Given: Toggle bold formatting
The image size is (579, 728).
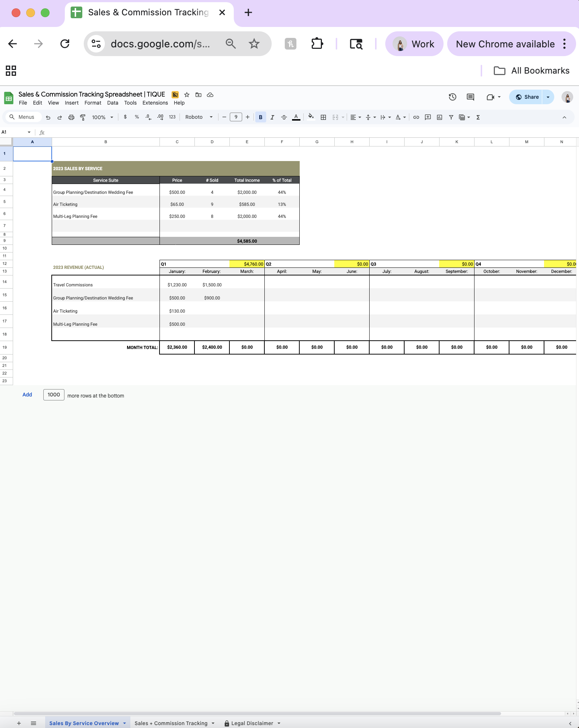Looking at the screenshot, I should [x=260, y=117].
